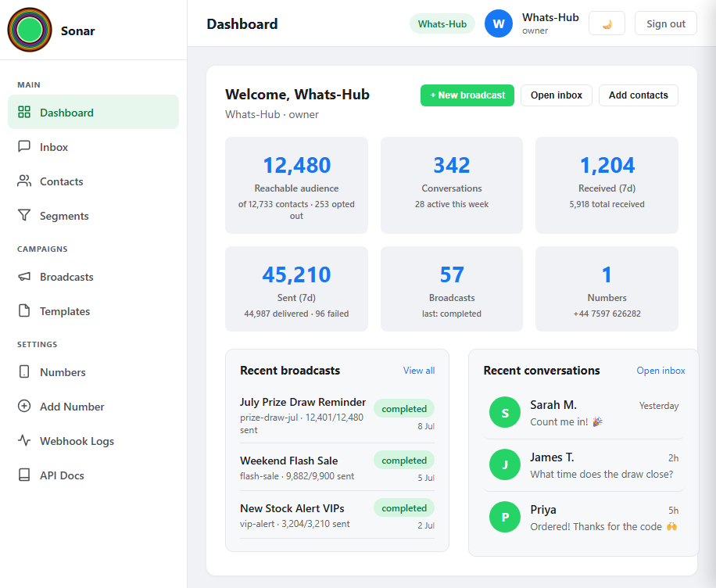This screenshot has height=588, width=716.
Task: Click the Sign out button
Action: pos(666,23)
